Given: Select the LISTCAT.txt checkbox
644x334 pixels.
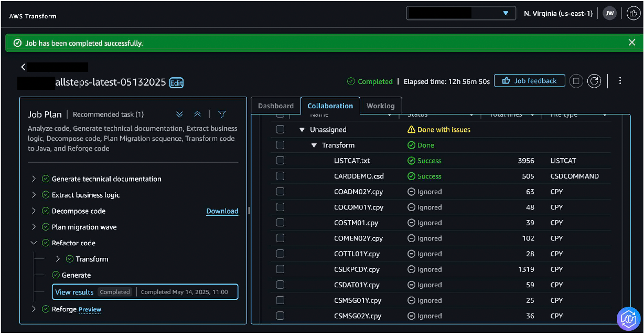Looking at the screenshot, I should 280,160.
